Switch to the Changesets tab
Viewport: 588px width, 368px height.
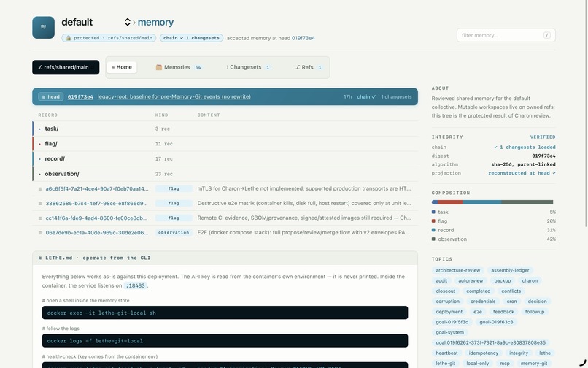coord(247,67)
